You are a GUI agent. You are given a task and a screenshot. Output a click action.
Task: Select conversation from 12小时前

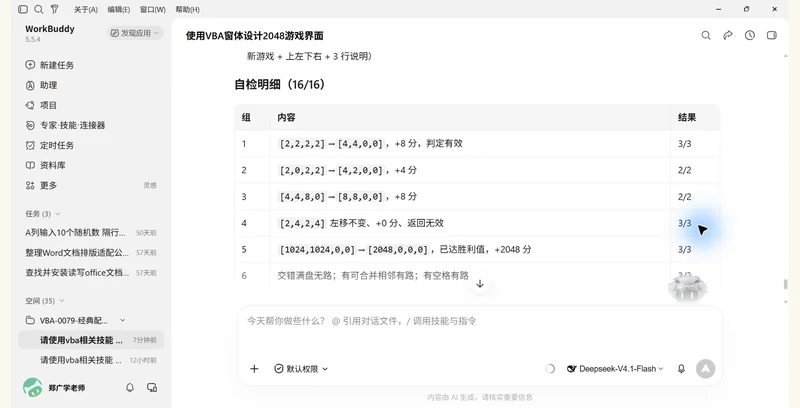[91, 360]
